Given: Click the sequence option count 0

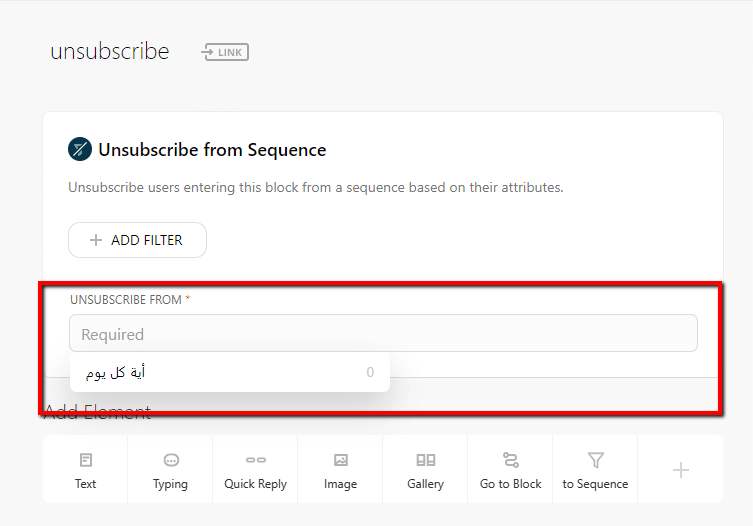Looking at the screenshot, I should 370,372.
